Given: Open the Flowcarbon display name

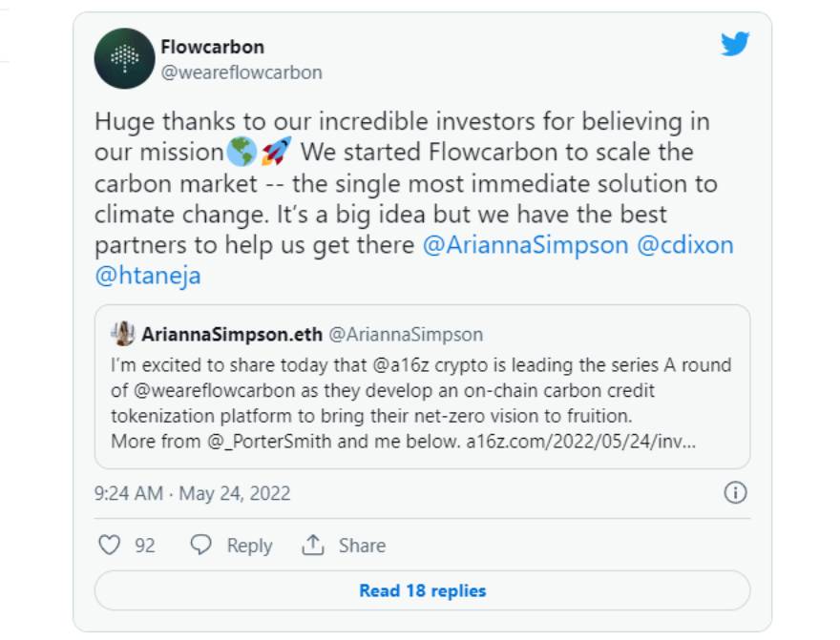Looking at the screenshot, I should click(x=213, y=47).
